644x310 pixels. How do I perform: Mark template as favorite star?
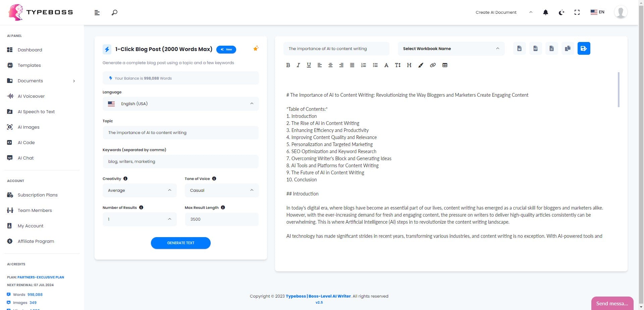pos(256,48)
